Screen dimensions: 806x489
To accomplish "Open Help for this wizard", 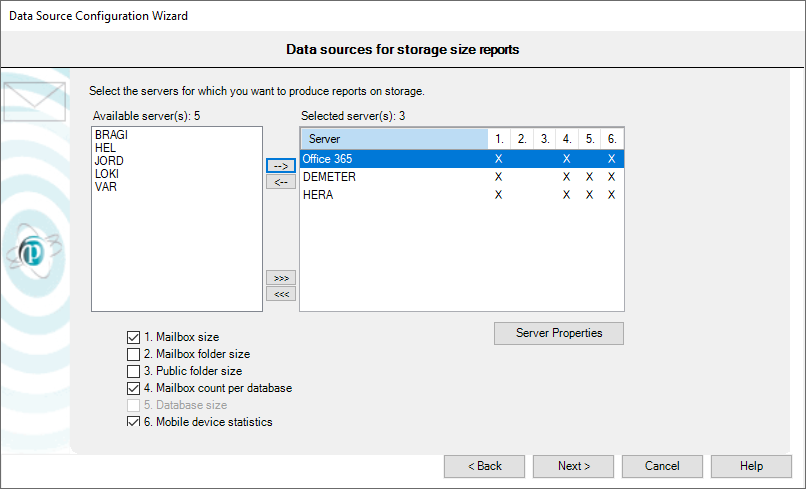I will 751,466.
